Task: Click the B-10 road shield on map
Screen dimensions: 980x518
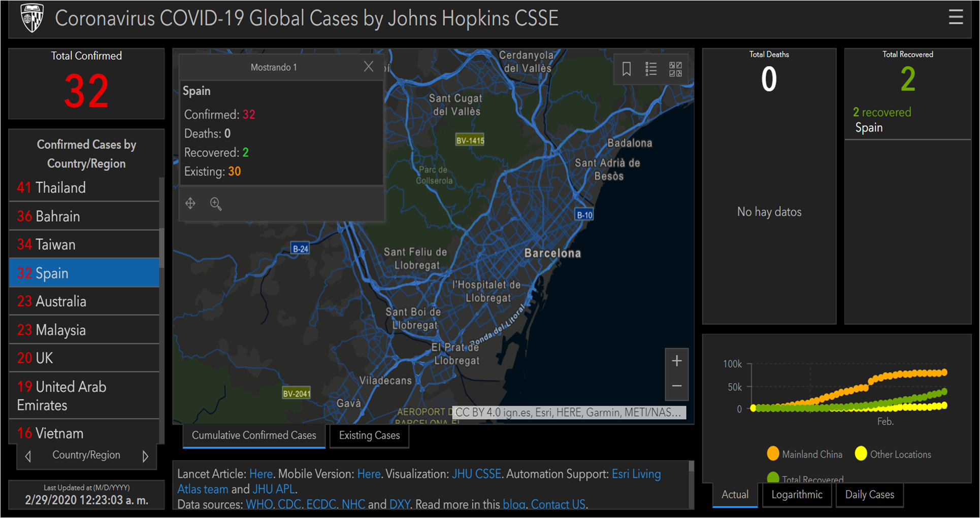Action: [584, 215]
